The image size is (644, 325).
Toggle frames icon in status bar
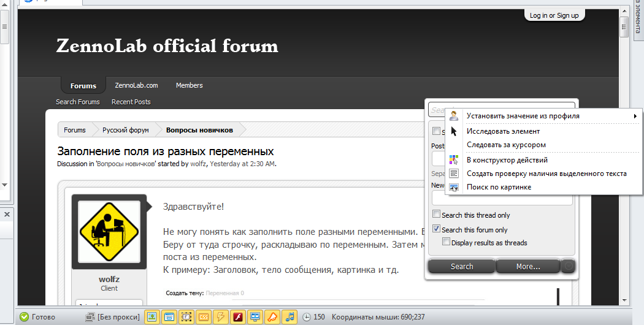(186, 317)
